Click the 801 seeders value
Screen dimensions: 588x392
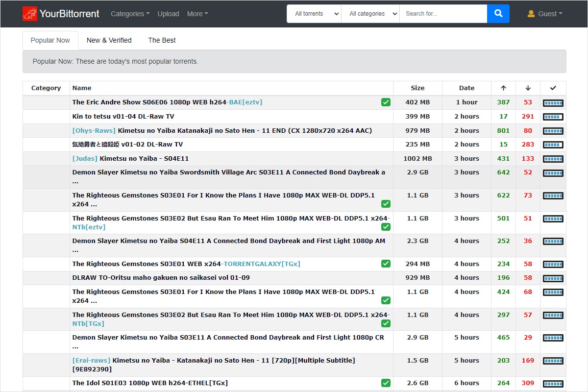(503, 130)
